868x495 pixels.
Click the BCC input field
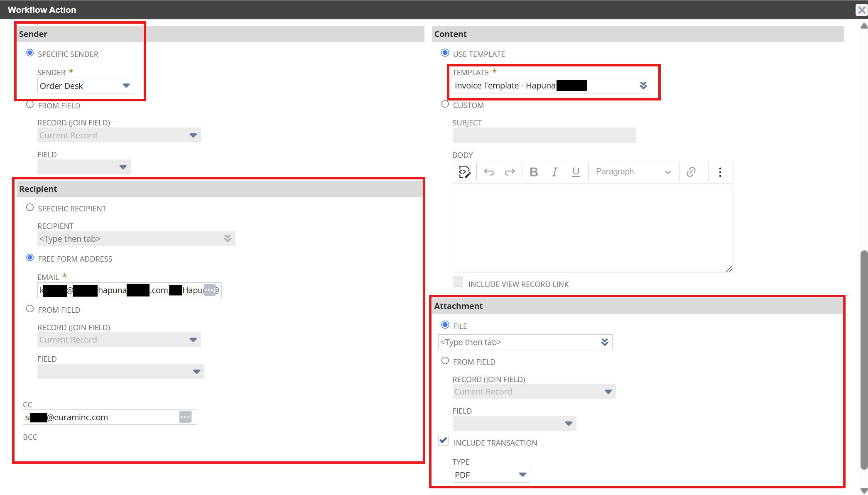110,449
